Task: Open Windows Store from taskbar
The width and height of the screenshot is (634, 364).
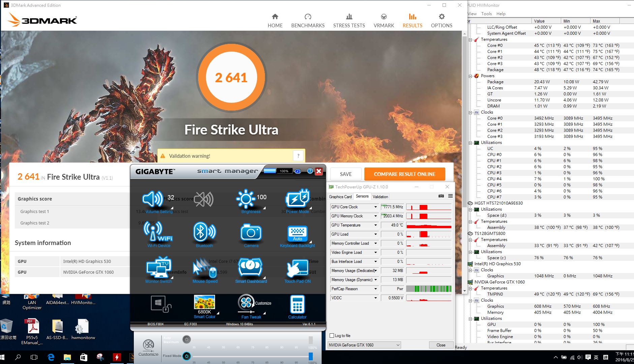Action: (x=84, y=357)
